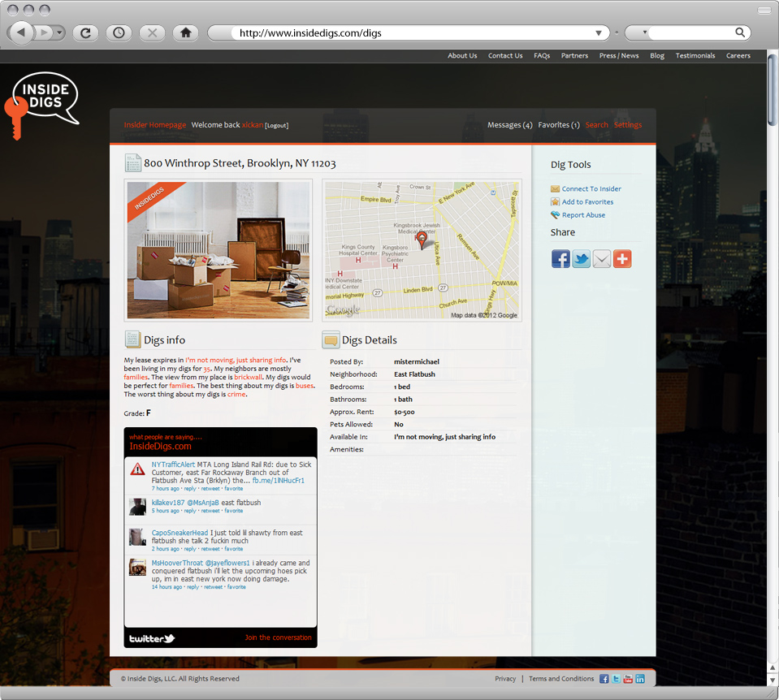Expand the address bar dropdown arrow
The image size is (779, 700).
[x=599, y=32]
